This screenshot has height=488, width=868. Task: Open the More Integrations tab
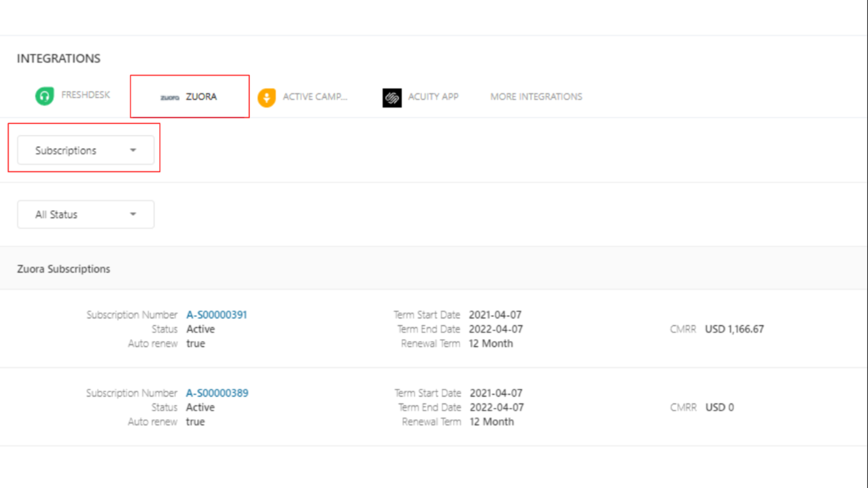pyautogui.click(x=536, y=96)
